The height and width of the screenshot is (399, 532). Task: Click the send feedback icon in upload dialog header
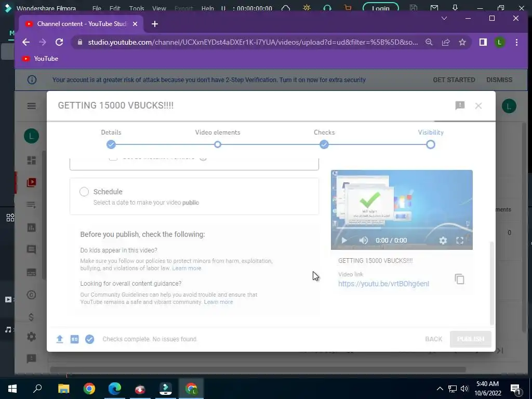click(x=460, y=105)
